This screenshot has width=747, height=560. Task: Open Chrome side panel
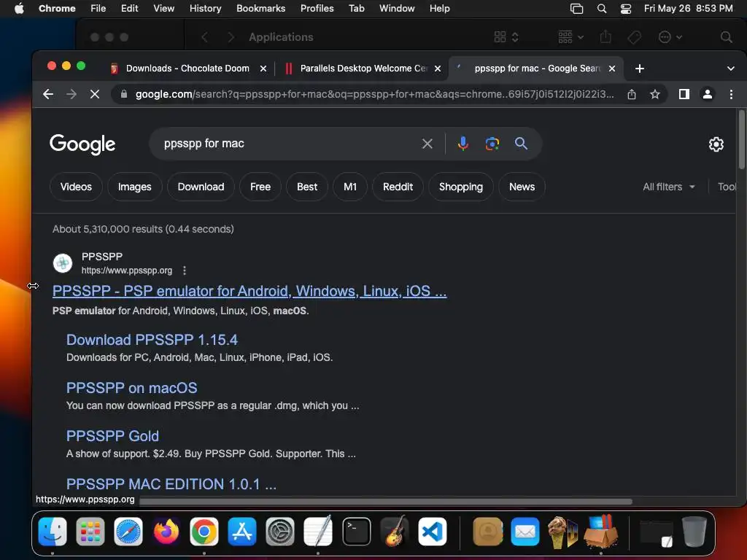point(684,94)
